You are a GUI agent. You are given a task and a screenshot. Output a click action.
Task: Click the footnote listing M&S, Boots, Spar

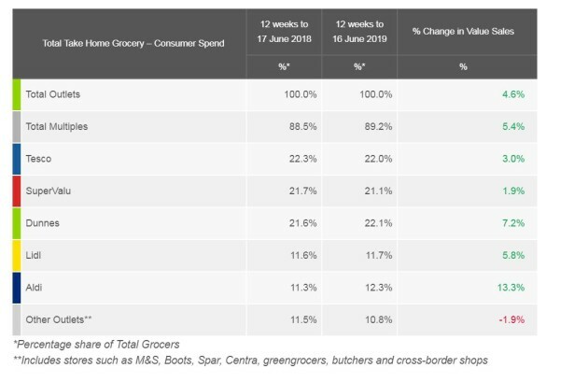pos(250,361)
